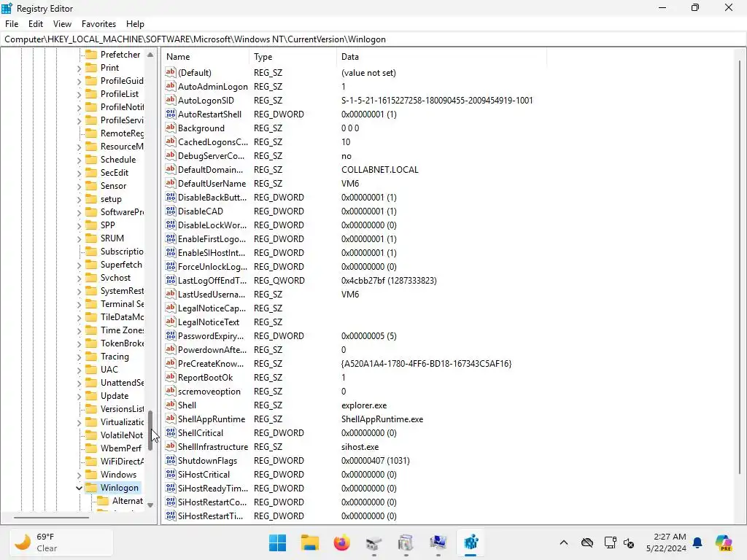Click the explorer.exe data cell
This screenshot has height=560, width=747.
pos(364,405)
